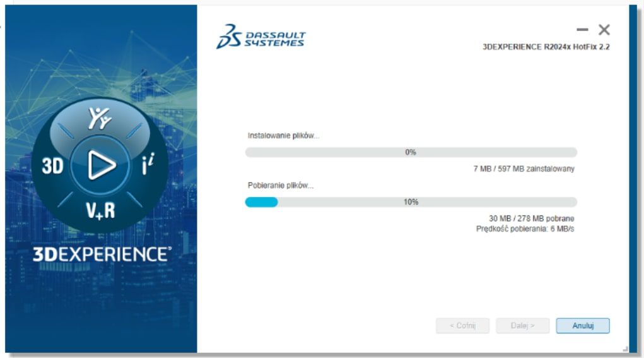Click the Anuluj button to cancel installation
The image size is (644, 358).
click(x=582, y=326)
